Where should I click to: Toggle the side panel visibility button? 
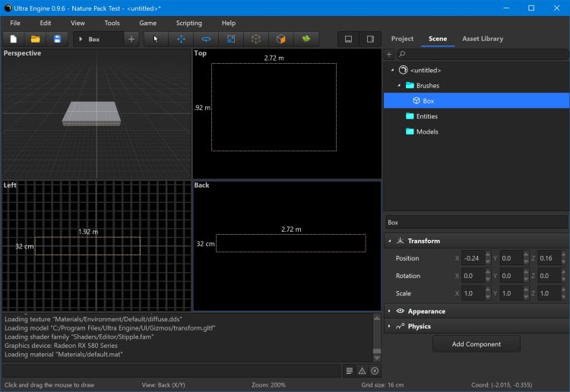pyautogui.click(x=370, y=39)
